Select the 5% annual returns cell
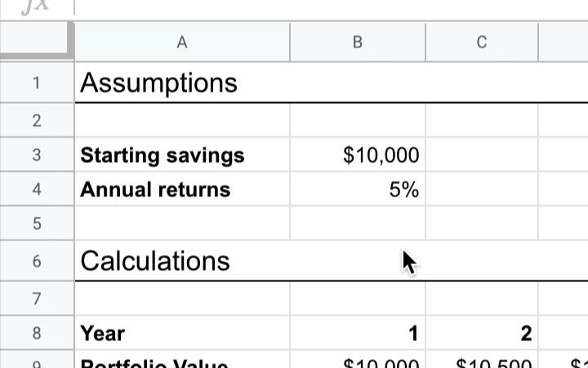Screen dimensions: 588x368 pyautogui.click(x=358, y=189)
